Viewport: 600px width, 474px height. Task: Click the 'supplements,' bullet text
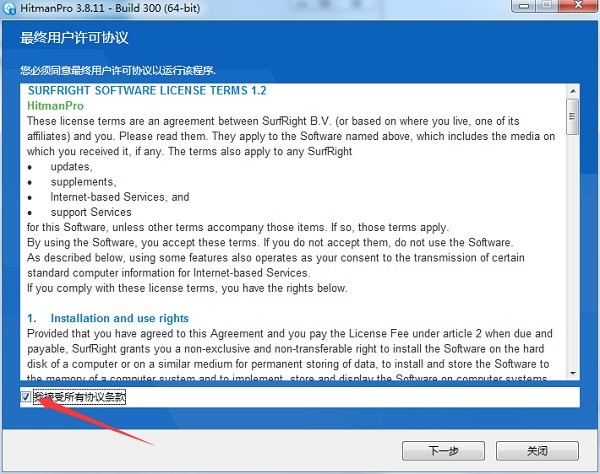pos(83,182)
